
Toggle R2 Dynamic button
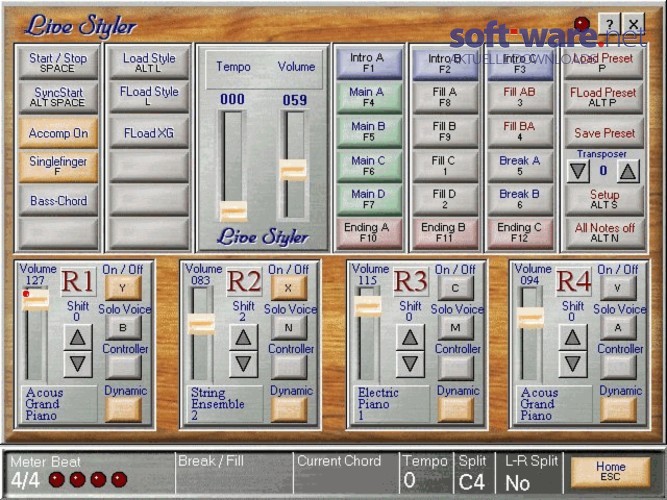(x=288, y=410)
